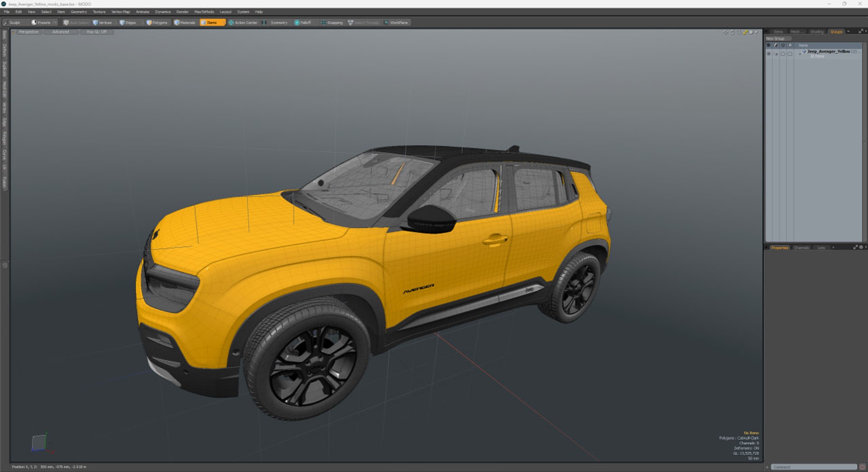
Task: Select the Groups tab
Action: pos(836,32)
